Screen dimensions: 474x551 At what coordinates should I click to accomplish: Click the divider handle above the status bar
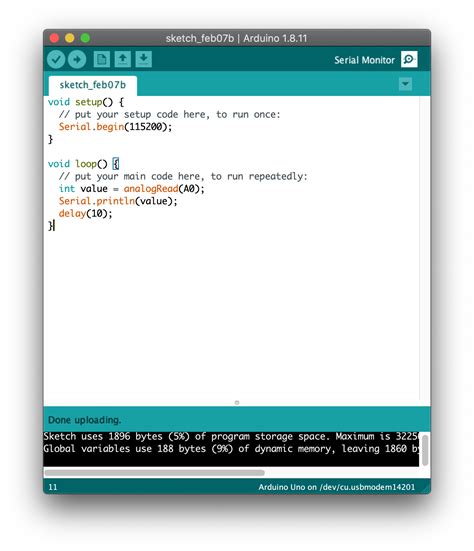tap(237, 402)
